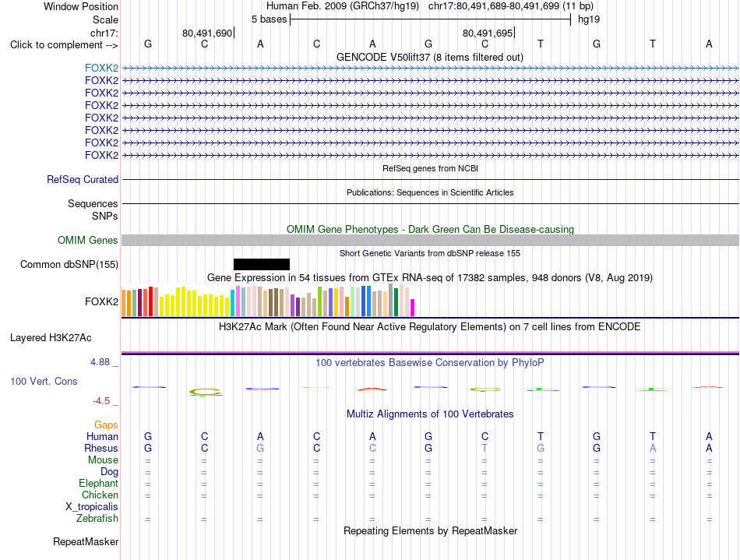Viewport: 740px width, 560px height.
Task: Click the Scale label
Action: pyautogui.click(x=106, y=19)
